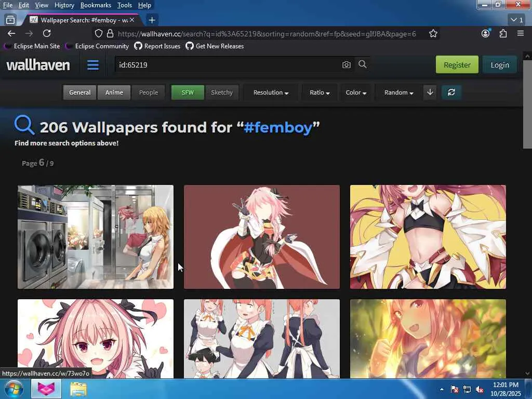
Task: Refresh results with the refresh icon button
Action: pyautogui.click(x=451, y=92)
